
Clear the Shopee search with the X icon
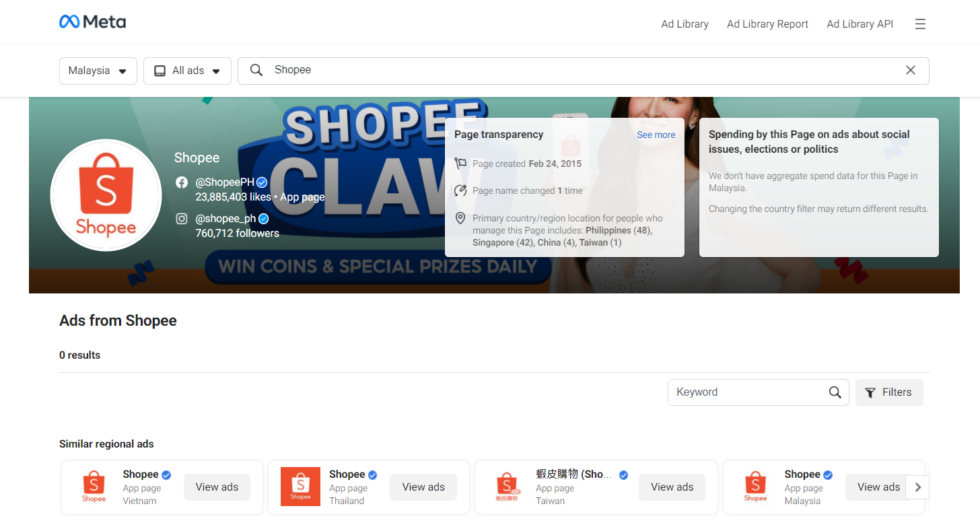(x=911, y=70)
